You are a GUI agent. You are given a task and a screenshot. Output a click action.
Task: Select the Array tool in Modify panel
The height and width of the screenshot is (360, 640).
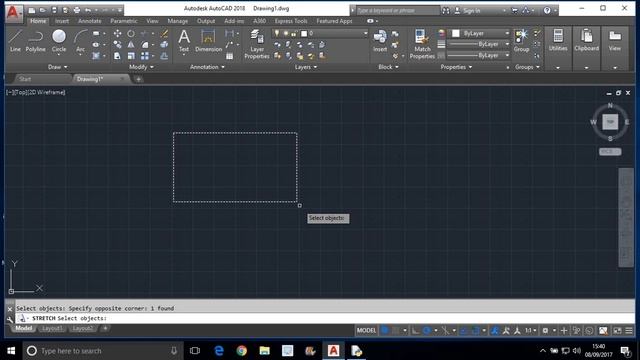[x=145, y=56]
